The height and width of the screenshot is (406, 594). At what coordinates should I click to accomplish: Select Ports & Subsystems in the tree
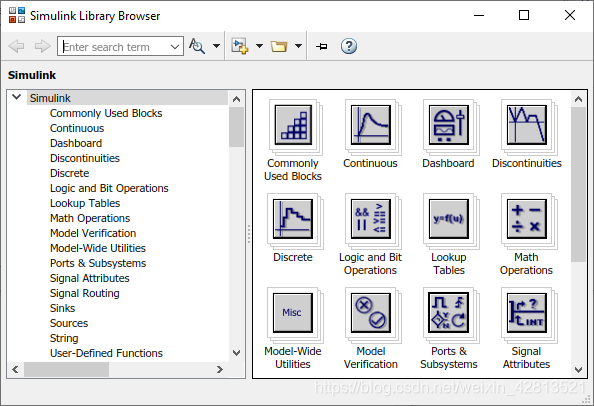(x=98, y=263)
